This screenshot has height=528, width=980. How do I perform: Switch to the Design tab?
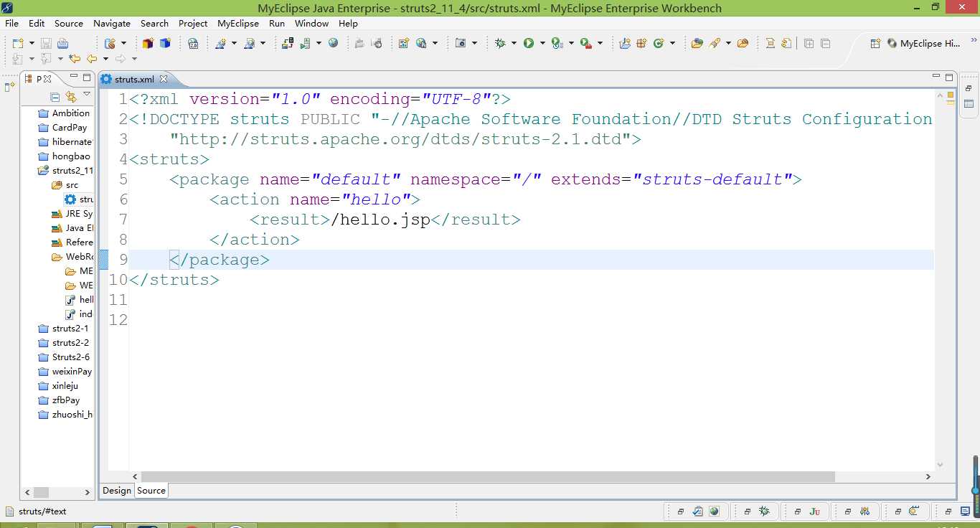point(116,491)
